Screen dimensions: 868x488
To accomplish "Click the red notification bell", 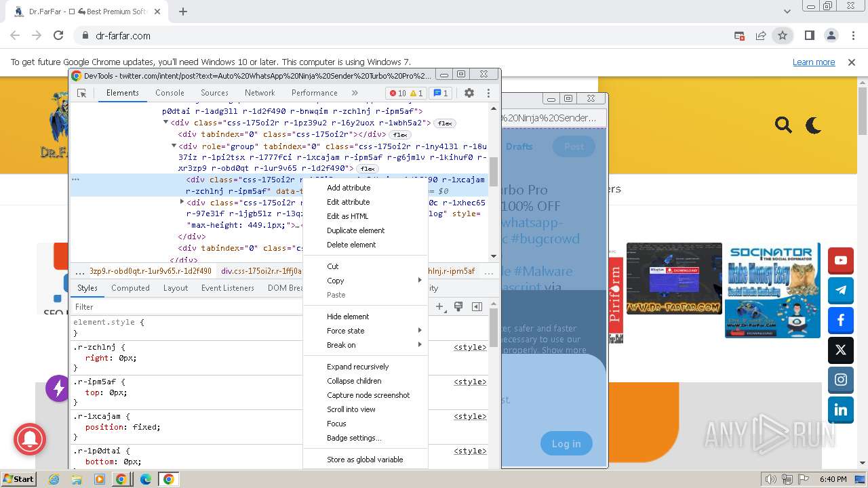I will [30, 439].
